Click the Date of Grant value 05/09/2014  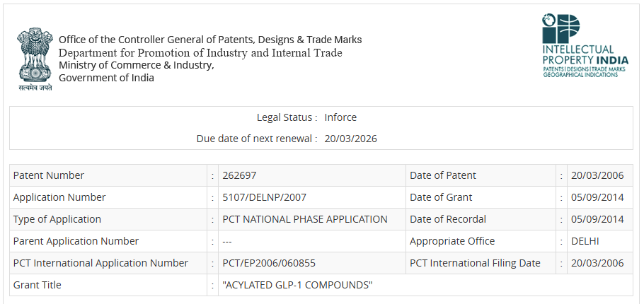click(x=597, y=197)
